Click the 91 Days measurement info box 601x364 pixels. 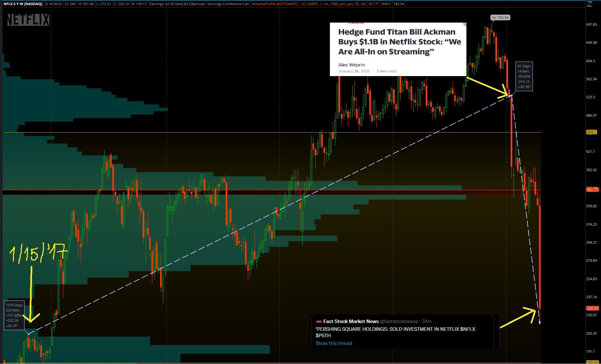coord(524,76)
